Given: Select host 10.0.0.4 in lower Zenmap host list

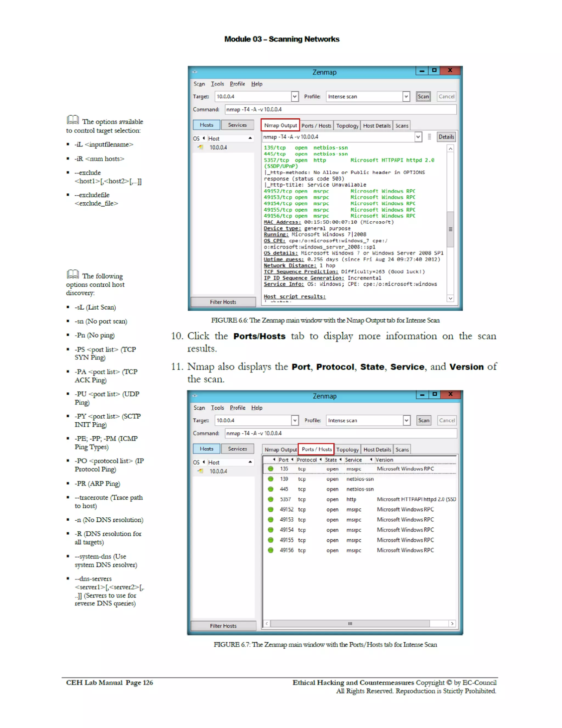Looking at the screenshot, I should click(x=218, y=471).
